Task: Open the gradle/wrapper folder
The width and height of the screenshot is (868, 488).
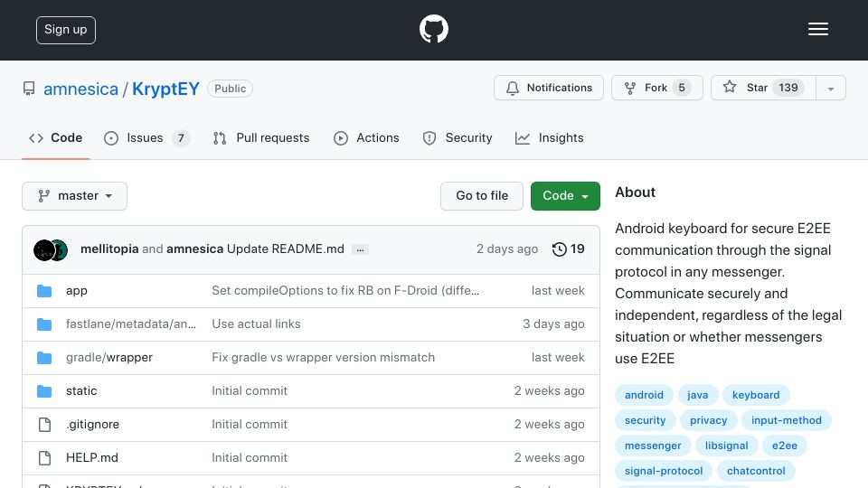Action: 109,358
